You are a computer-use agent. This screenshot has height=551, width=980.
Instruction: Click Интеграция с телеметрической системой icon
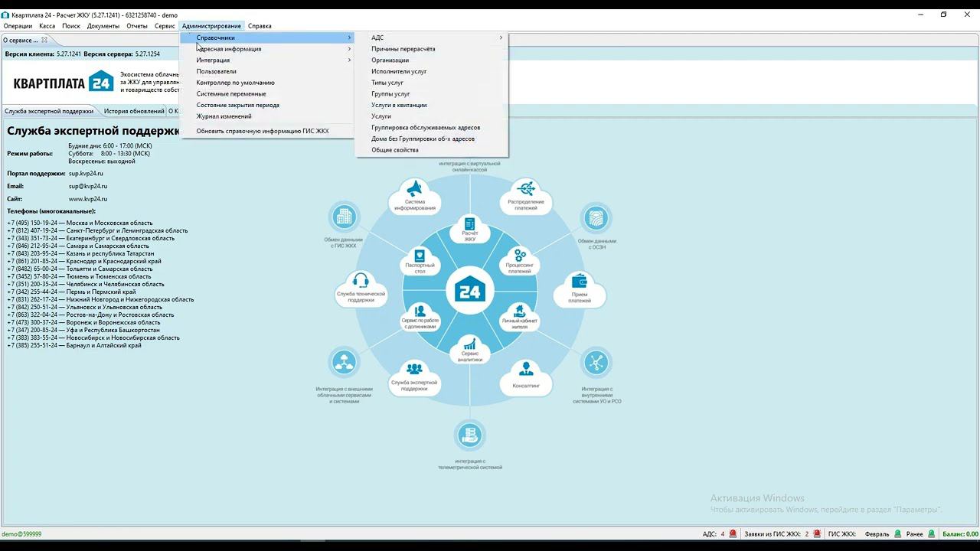(x=469, y=436)
